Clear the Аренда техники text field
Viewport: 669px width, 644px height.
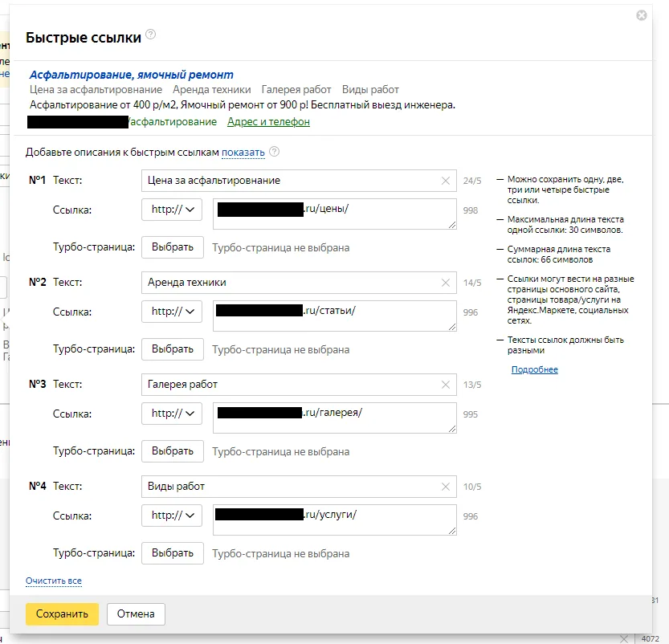(446, 283)
